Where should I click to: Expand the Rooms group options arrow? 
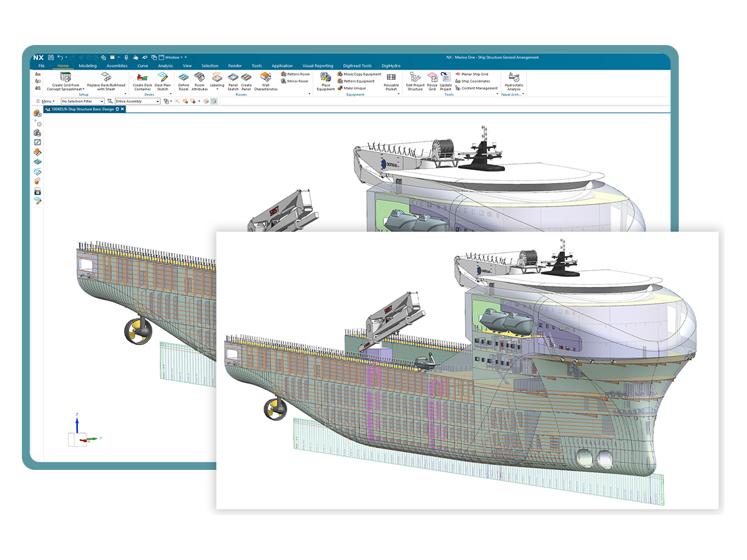[x=310, y=94]
